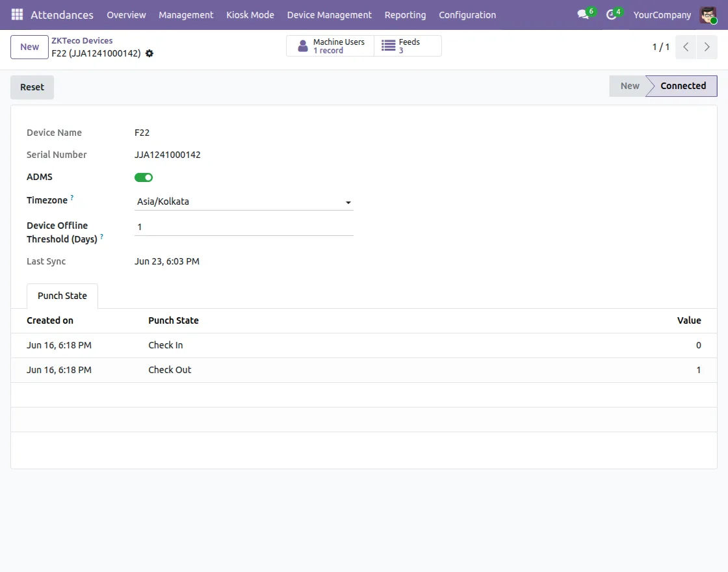Open the YourCompany company switcher

point(662,15)
